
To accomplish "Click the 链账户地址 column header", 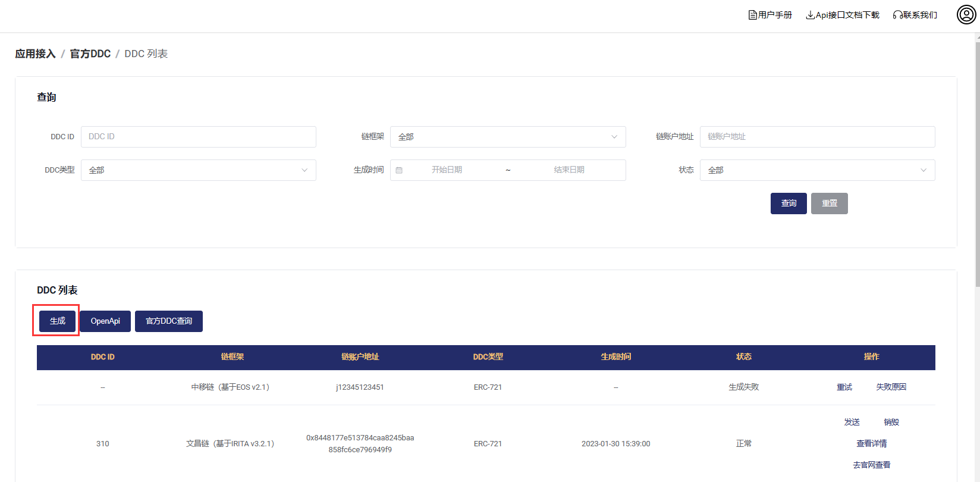I will tap(360, 357).
